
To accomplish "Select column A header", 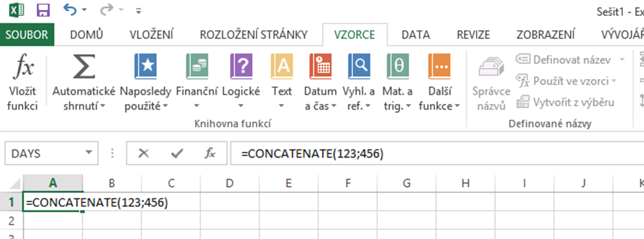I will pyautogui.click(x=52, y=183).
